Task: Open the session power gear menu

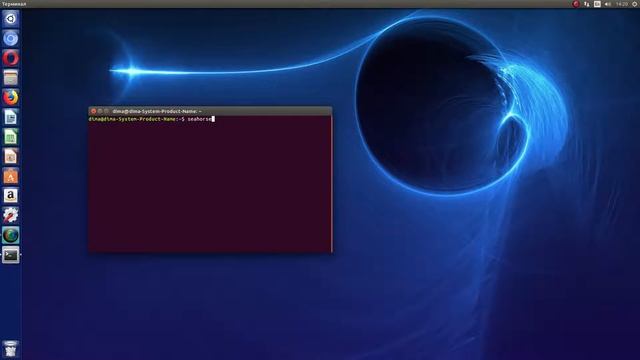Action: click(635, 4)
